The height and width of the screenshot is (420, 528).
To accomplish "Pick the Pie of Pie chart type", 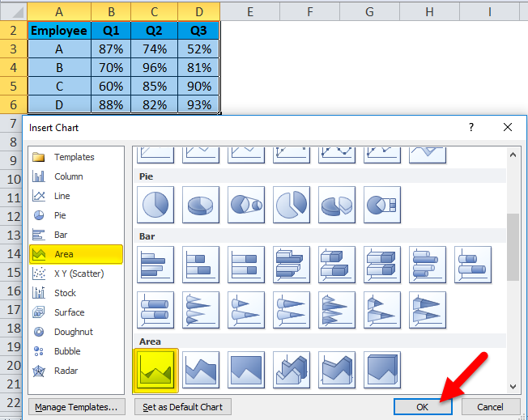I will (246, 205).
